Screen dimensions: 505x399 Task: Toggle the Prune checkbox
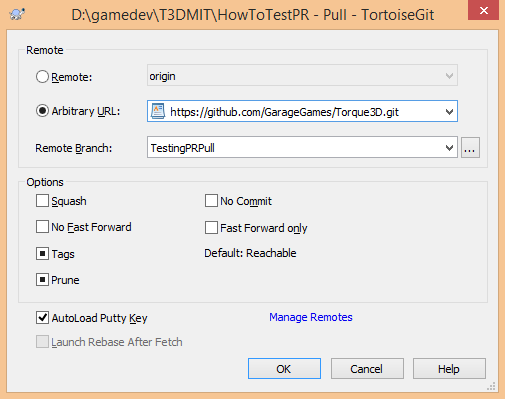[42, 280]
